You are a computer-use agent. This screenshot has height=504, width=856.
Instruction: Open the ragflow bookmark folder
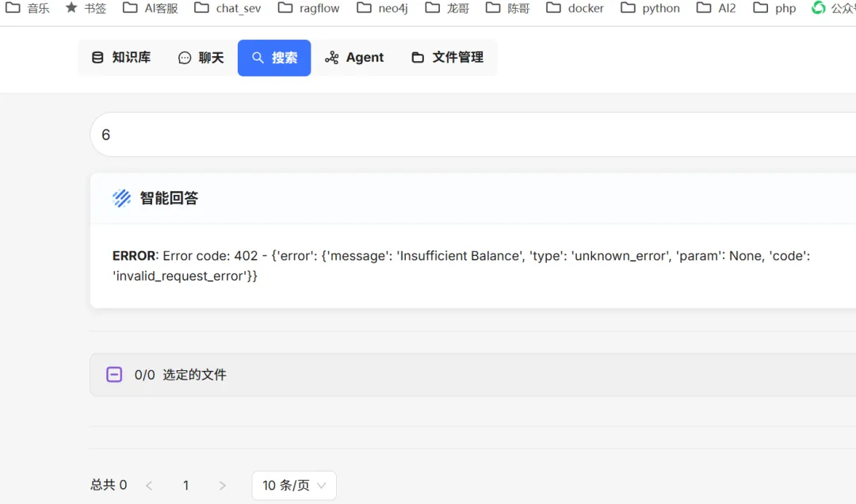click(x=308, y=8)
